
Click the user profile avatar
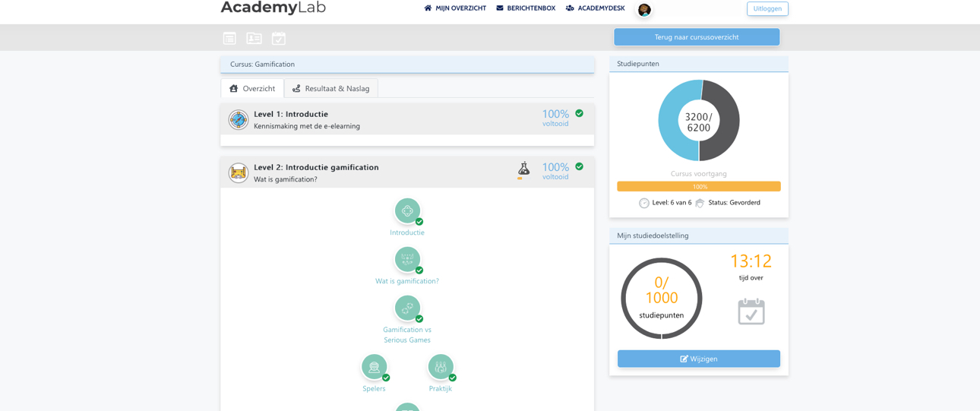click(644, 10)
